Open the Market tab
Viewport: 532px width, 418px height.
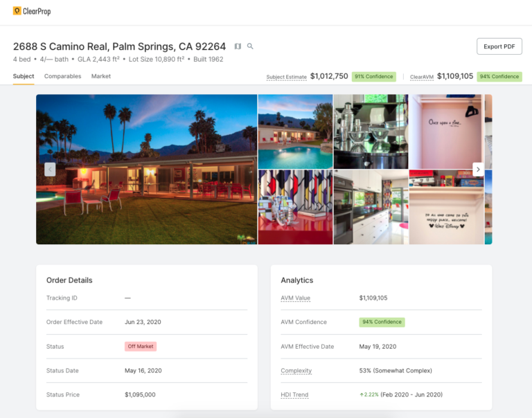pos(100,76)
